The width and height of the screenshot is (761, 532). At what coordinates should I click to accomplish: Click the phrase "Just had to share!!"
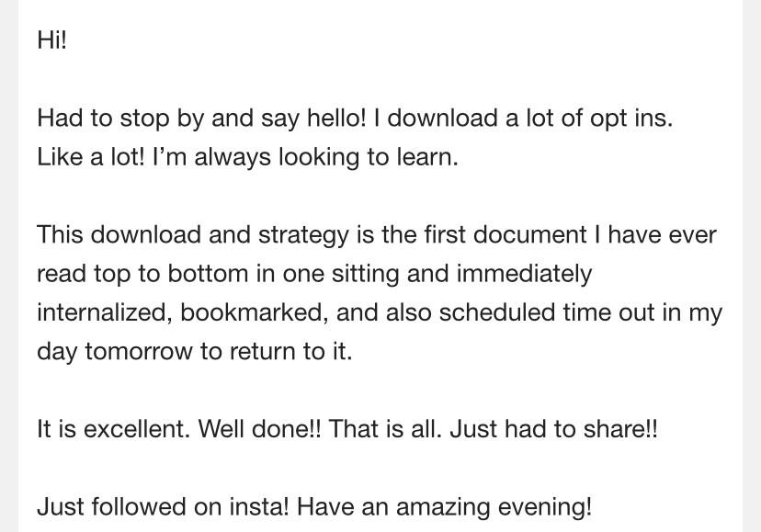point(554,429)
